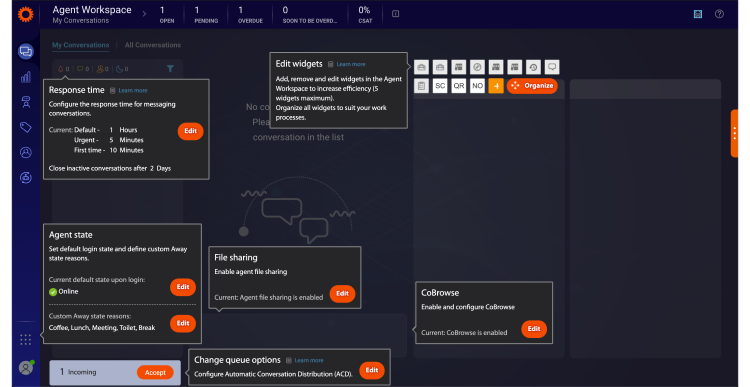Viewport: 750px width, 387px height.
Task: Click the info icon beside CSAT
Action: 396,14
